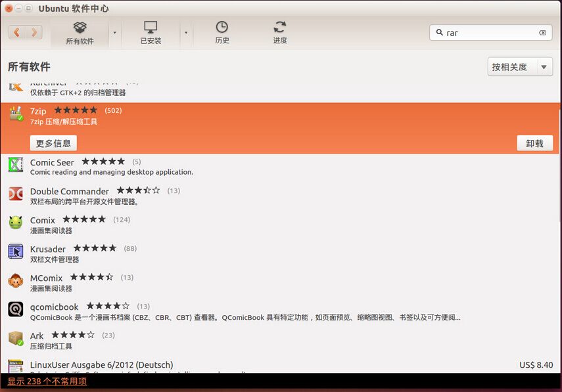Image resolution: width=562 pixels, height=392 pixels.
Task: Clear the search text with the erase icon
Action: pos(542,33)
